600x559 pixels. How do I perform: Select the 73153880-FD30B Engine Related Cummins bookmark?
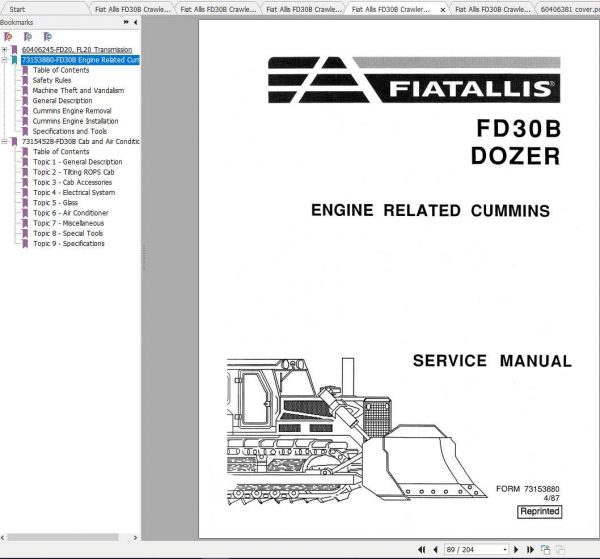(x=80, y=60)
